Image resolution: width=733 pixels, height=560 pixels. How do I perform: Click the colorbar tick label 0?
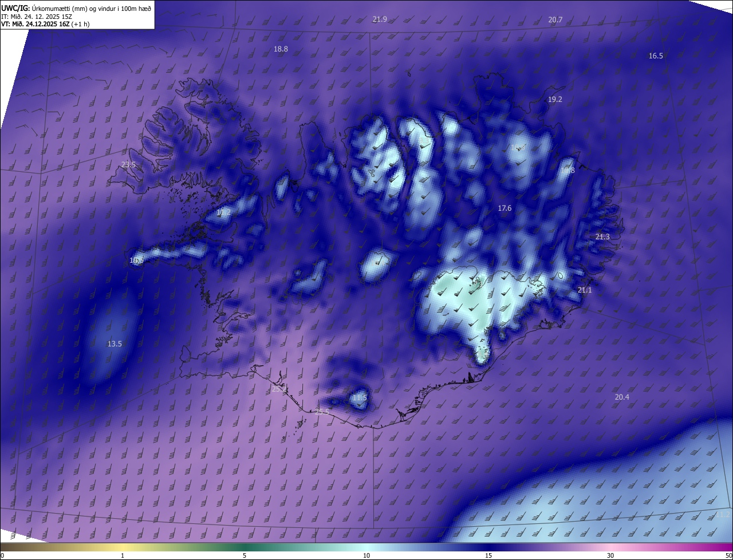(x=2, y=555)
